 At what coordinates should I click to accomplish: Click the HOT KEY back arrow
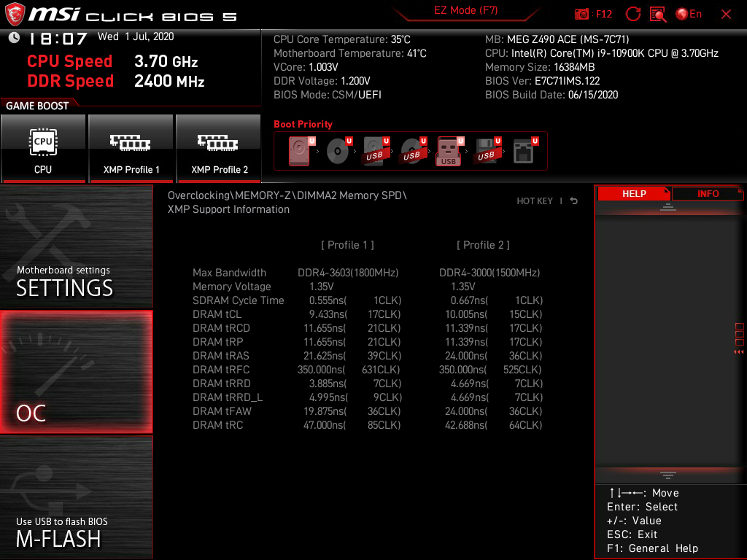(x=573, y=201)
